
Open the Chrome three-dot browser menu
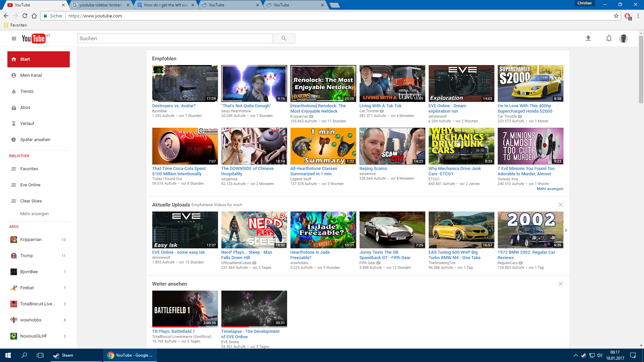pos(638,16)
